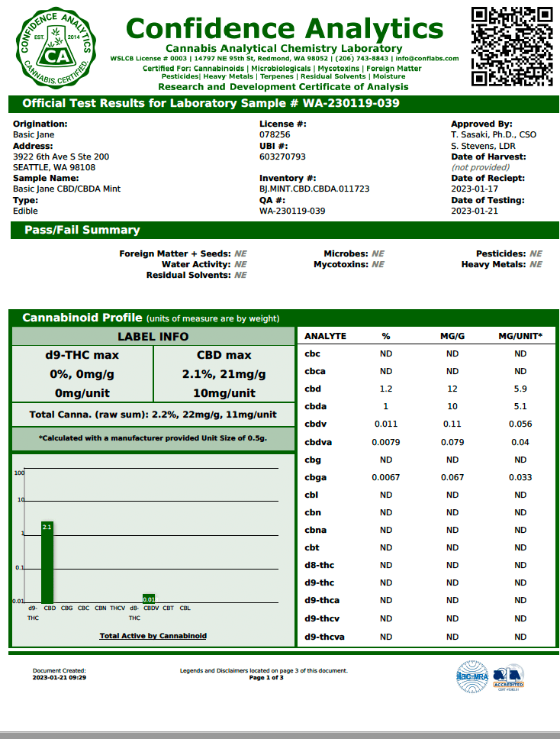Click inventory number BJ.MINT.CBD.CBDA.011723
This screenshot has height=739, width=560.
(314, 189)
